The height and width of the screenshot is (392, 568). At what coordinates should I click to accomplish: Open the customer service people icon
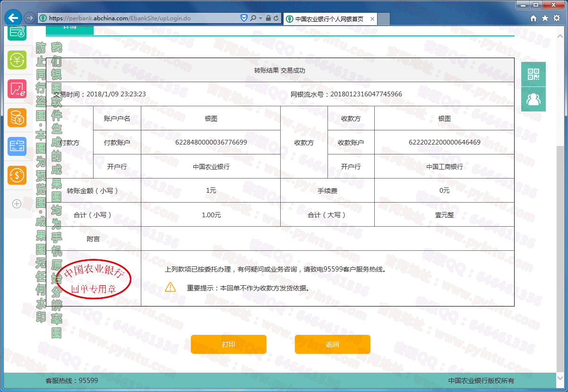coord(534,99)
